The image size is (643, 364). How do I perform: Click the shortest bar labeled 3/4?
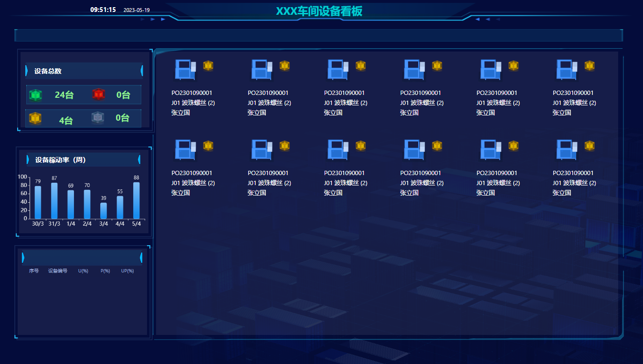pos(104,210)
